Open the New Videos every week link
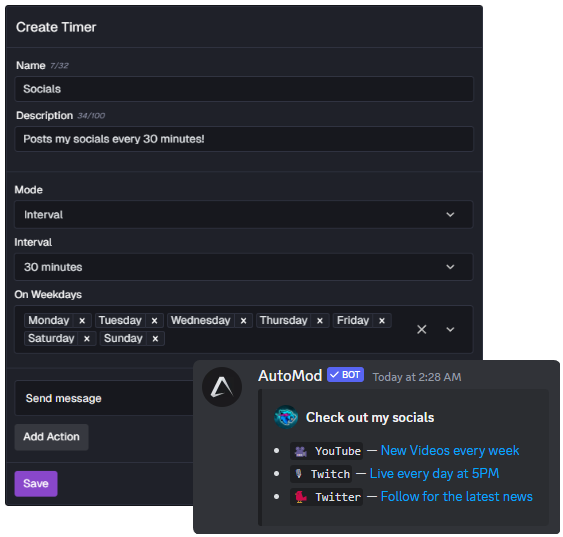The width and height of the screenshot is (563, 537). [450, 450]
